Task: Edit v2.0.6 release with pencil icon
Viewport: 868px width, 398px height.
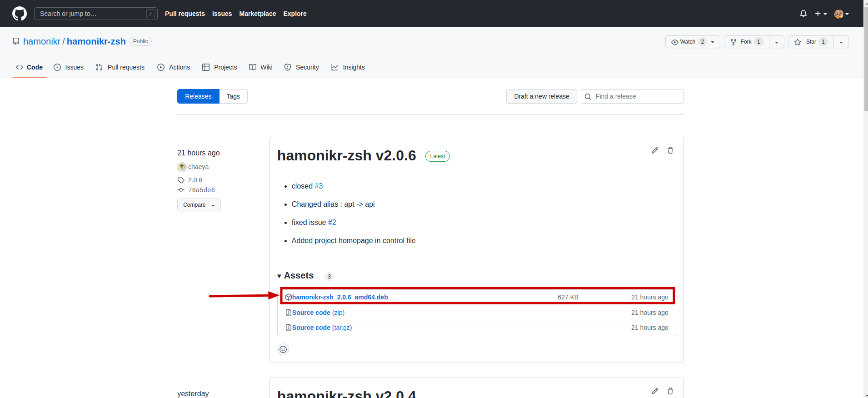Action: [x=654, y=150]
